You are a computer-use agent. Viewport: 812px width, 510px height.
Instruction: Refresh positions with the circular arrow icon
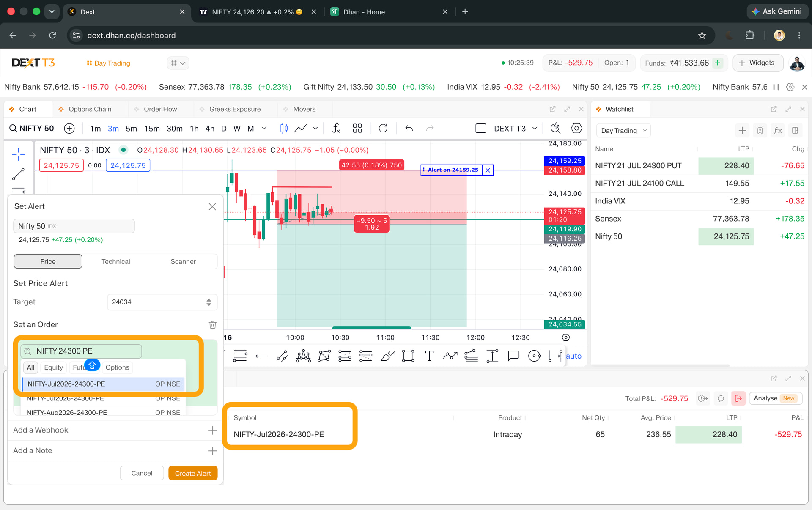(721, 398)
